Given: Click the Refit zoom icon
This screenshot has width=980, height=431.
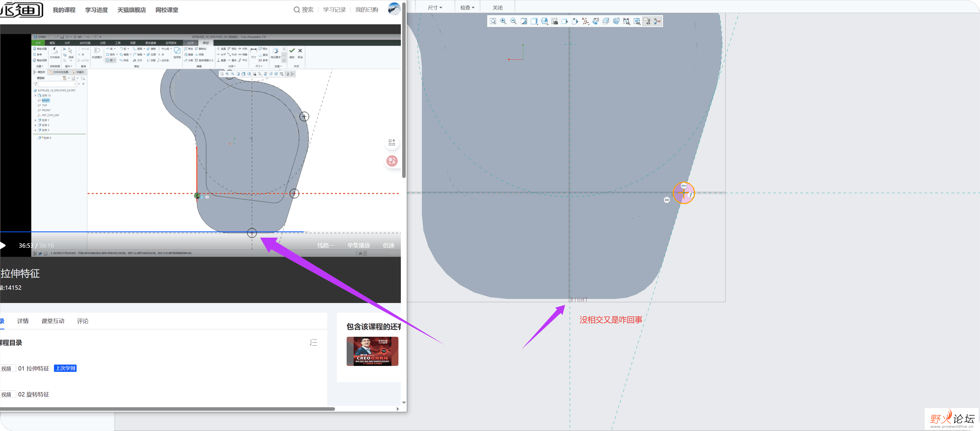Looking at the screenshot, I should [x=493, y=21].
